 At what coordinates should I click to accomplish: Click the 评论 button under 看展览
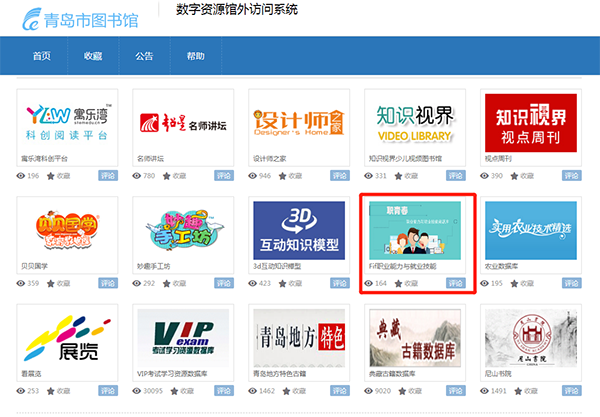click(x=108, y=391)
